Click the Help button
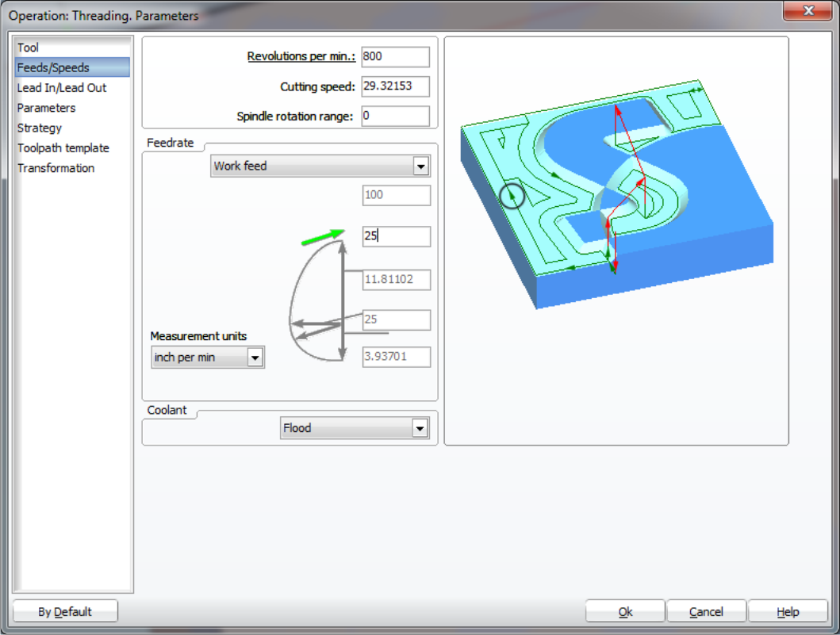This screenshot has width=840, height=635. click(x=788, y=611)
